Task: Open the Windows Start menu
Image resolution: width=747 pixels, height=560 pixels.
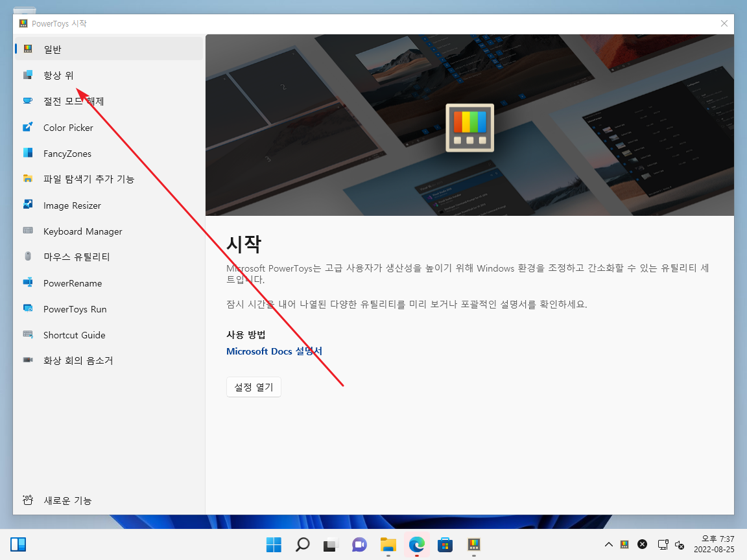Action: tap(274, 544)
